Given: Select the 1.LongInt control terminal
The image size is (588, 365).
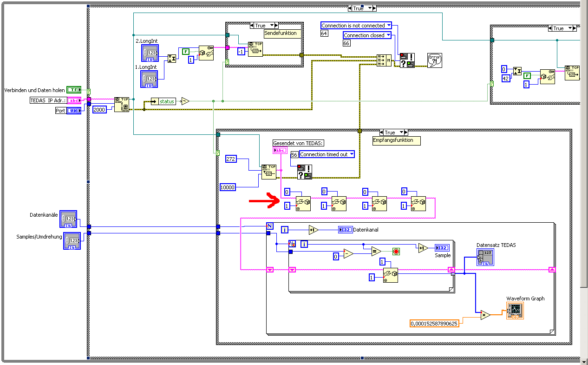Looking at the screenshot, I should tap(150, 80).
